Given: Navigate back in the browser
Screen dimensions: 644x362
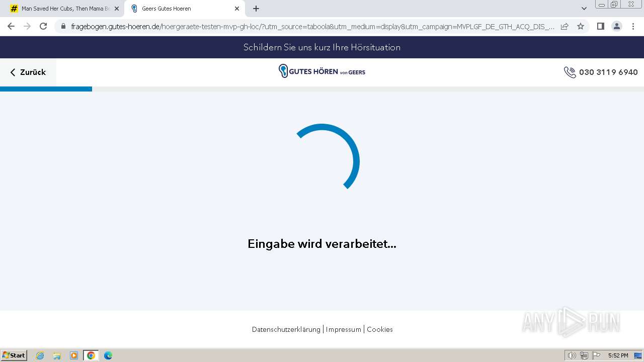Looking at the screenshot, I should pos(11,26).
